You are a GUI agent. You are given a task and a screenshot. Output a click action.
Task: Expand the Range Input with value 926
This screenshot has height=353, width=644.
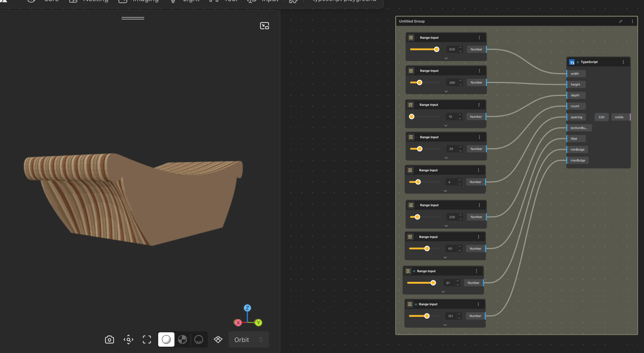click(x=446, y=58)
